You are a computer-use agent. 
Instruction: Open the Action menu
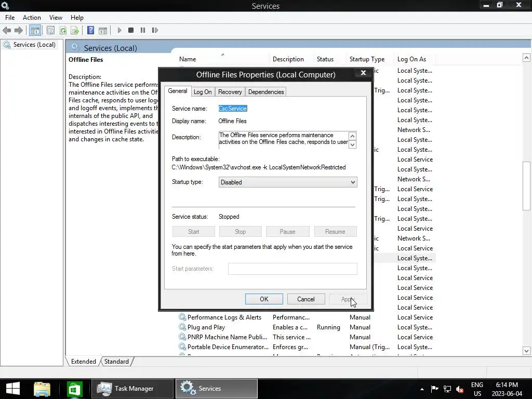pyautogui.click(x=32, y=18)
